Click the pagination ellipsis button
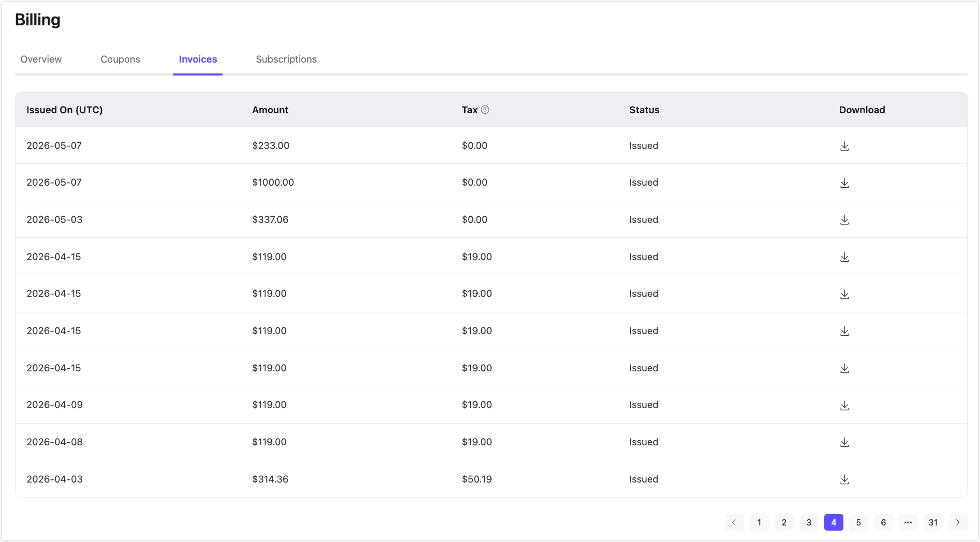The width and height of the screenshot is (980, 542). tap(908, 522)
